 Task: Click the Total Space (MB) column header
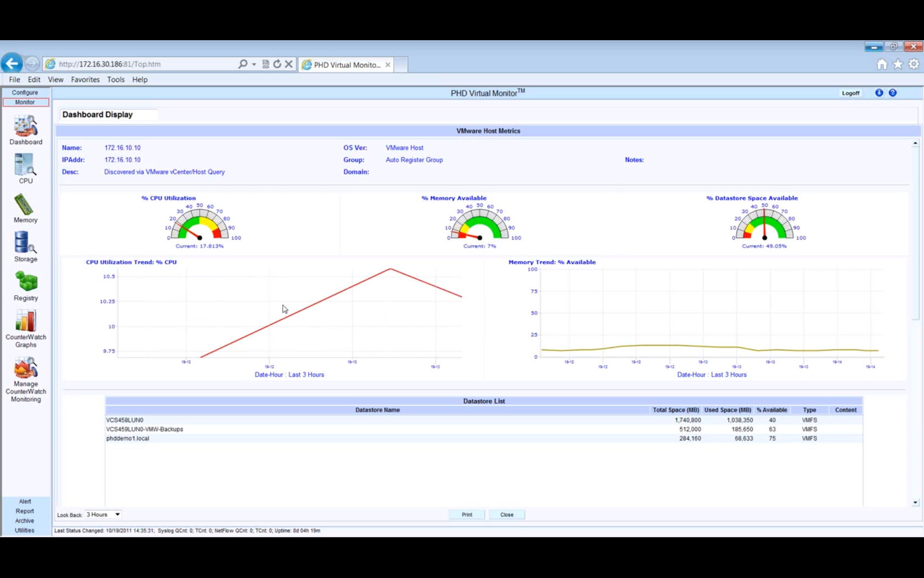tap(676, 410)
